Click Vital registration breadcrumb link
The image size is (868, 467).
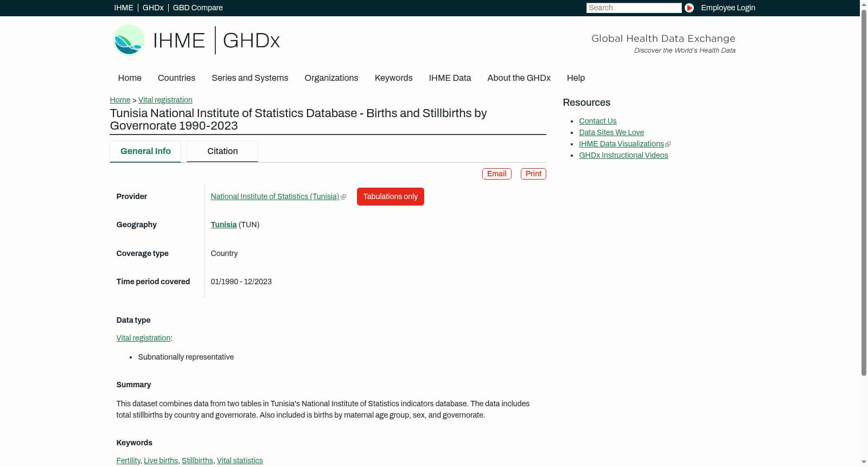coord(165,100)
